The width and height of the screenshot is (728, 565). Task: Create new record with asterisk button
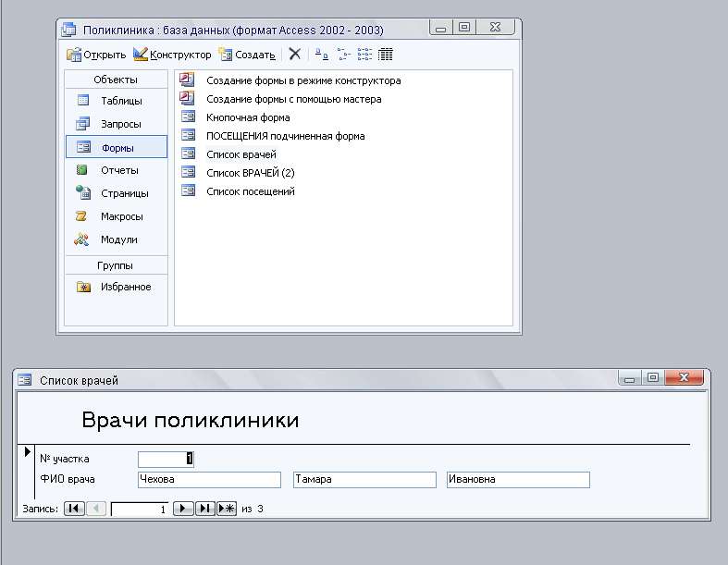point(227,509)
